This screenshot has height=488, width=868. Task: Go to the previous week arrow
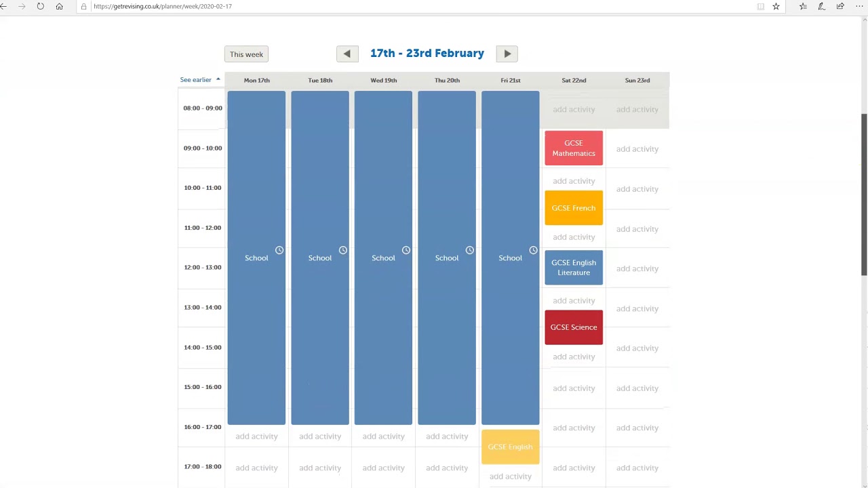(x=347, y=54)
